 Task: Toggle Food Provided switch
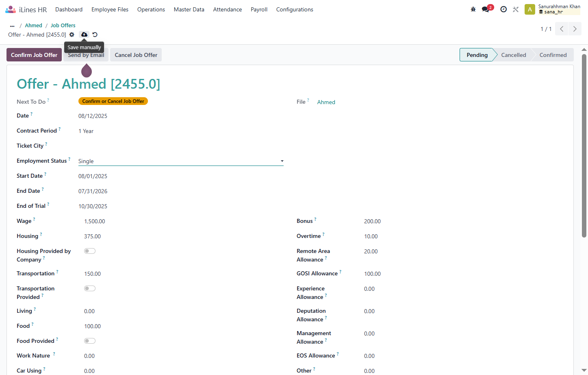[x=90, y=341]
